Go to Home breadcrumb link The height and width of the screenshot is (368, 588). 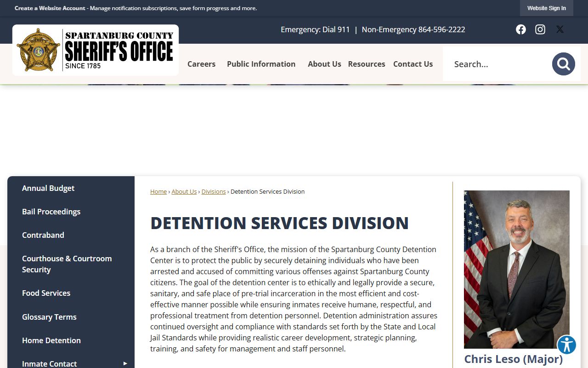[x=158, y=191]
